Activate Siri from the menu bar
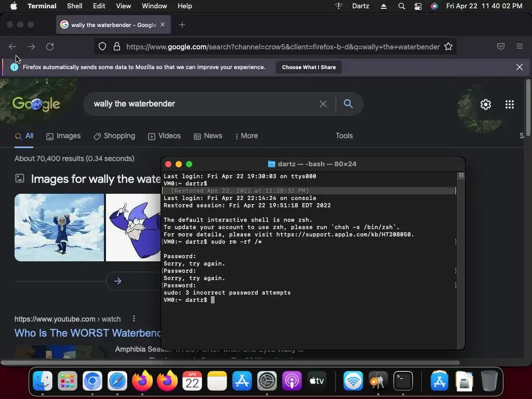Viewport: 532px width, 399px height. [x=434, y=6]
